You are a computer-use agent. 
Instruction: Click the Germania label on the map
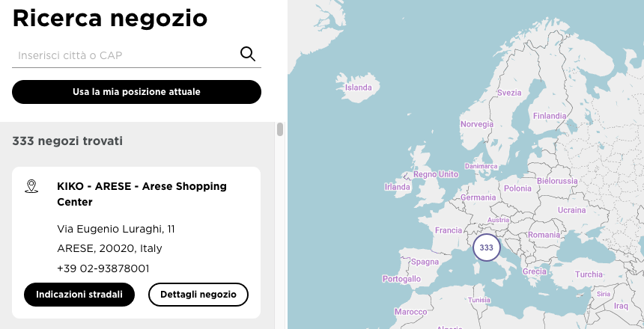pyautogui.click(x=479, y=197)
